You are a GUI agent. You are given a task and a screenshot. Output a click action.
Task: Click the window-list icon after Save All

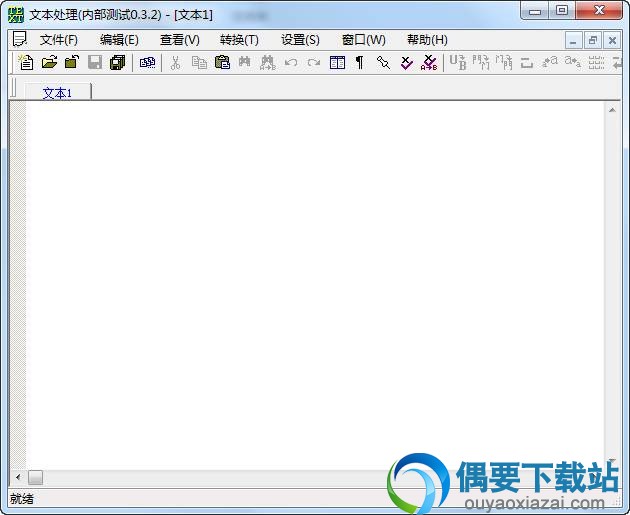147,63
